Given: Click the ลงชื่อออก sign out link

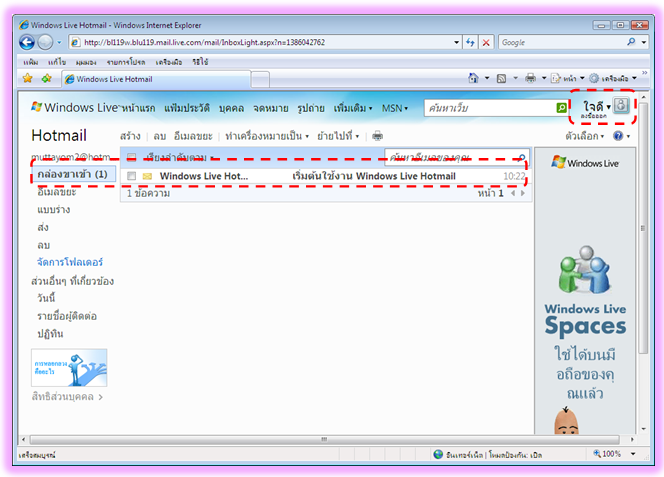Looking at the screenshot, I should click(x=593, y=116).
